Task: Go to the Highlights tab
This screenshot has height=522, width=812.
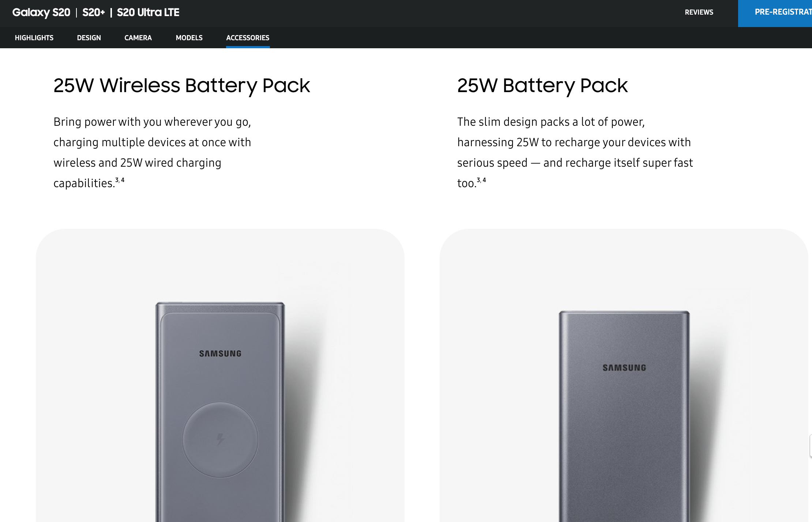Action: coord(34,38)
